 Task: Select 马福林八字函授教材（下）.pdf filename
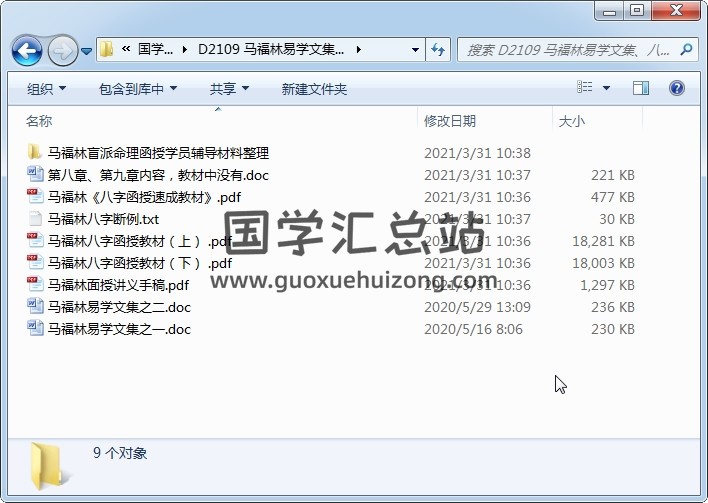pos(140,263)
